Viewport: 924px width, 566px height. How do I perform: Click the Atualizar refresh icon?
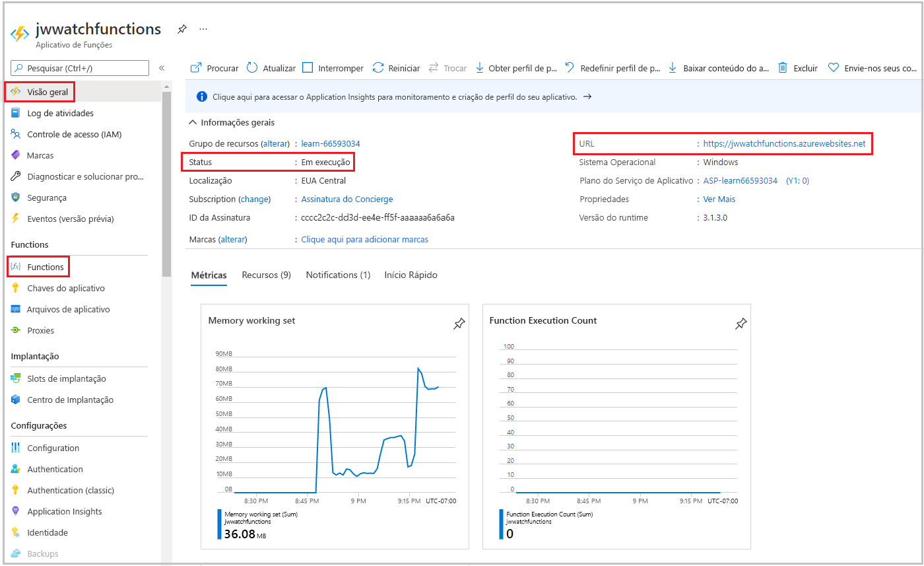tap(252, 67)
